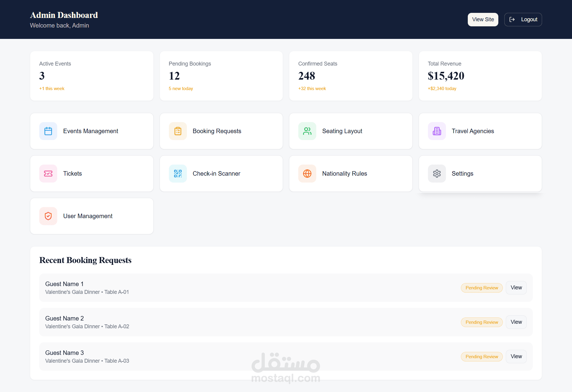Open Booking Requests label
This screenshot has height=392, width=572.
(217, 131)
